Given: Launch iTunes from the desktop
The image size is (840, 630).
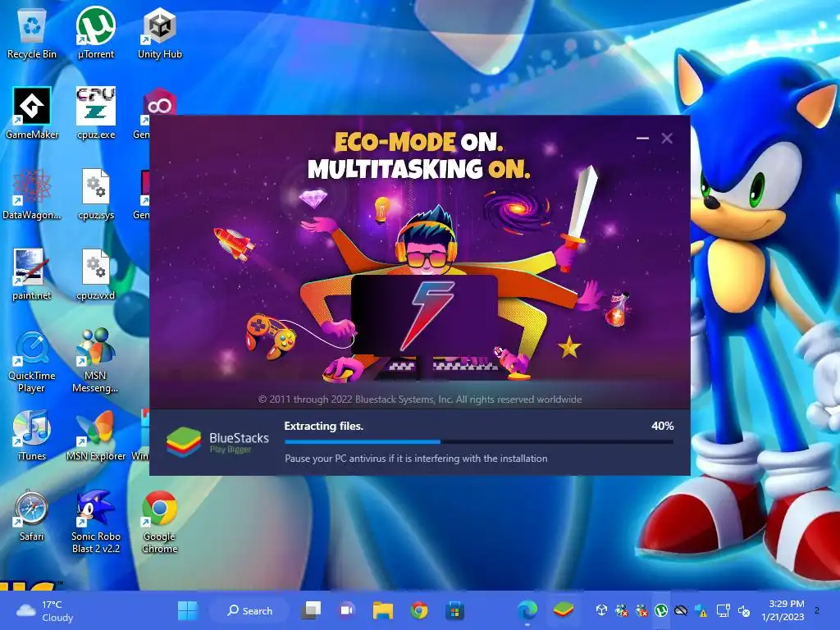Looking at the screenshot, I should coord(32,435).
